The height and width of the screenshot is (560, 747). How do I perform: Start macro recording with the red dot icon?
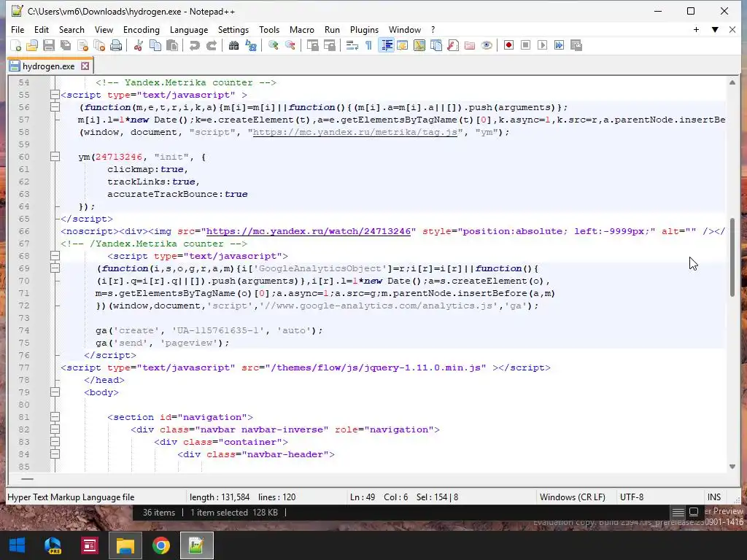(x=508, y=45)
